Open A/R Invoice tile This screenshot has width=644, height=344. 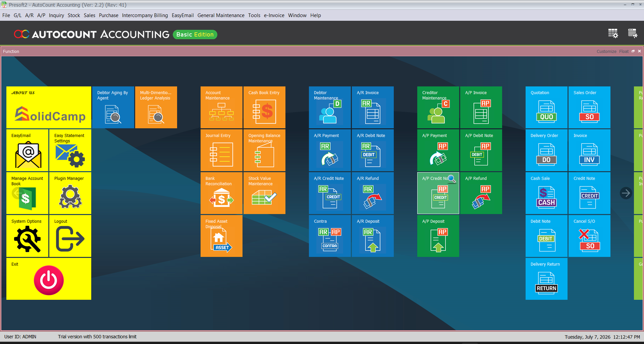(x=373, y=107)
